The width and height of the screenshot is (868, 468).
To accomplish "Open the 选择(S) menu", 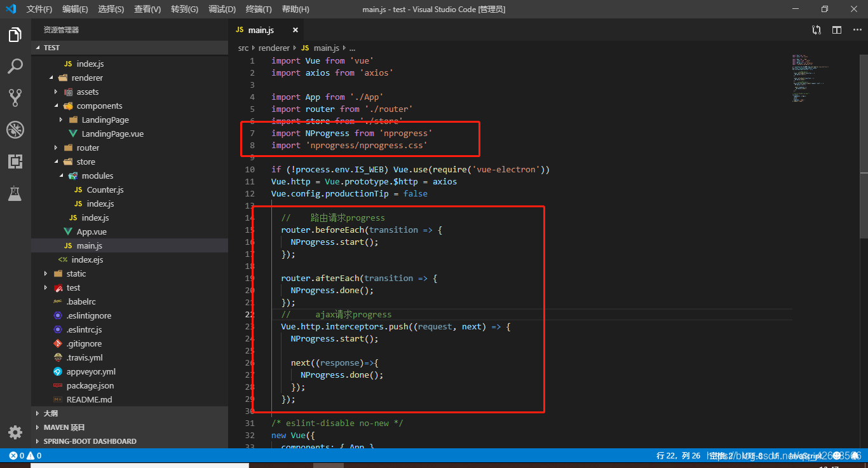I will point(111,9).
